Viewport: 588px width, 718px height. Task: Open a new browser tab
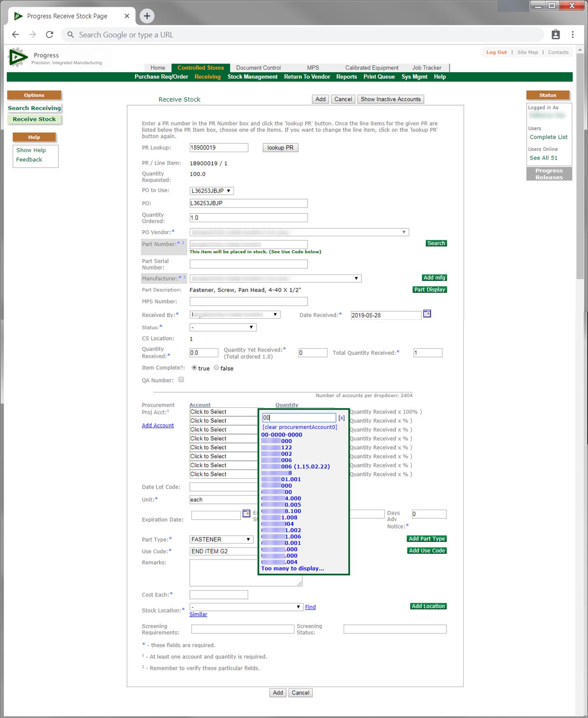(147, 16)
